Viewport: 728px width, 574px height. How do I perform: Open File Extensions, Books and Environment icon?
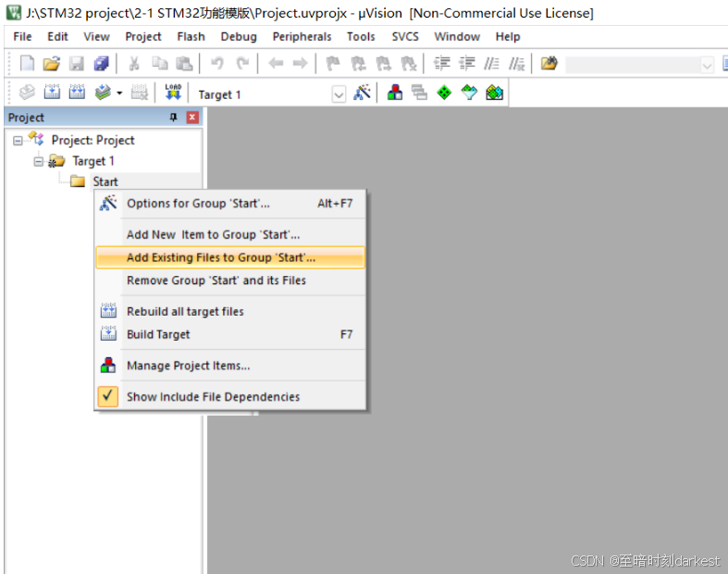[x=395, y=92]
